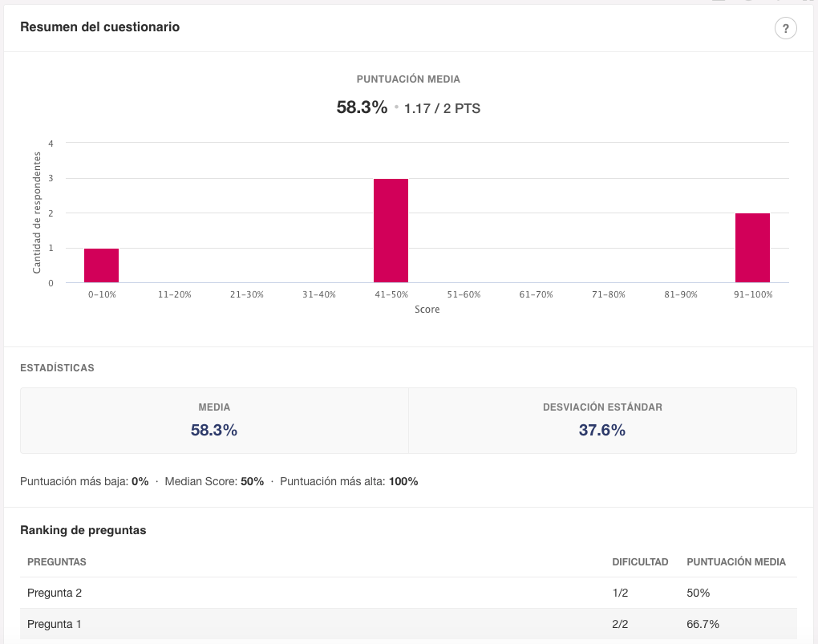Click the bar for the 41–50% score range
The width and height of the screenshot is (818, 644).
[391, 229]
